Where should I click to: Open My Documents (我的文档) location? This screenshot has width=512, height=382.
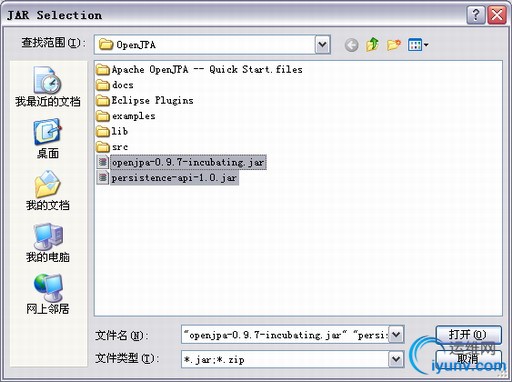click(x=48, y=191)
